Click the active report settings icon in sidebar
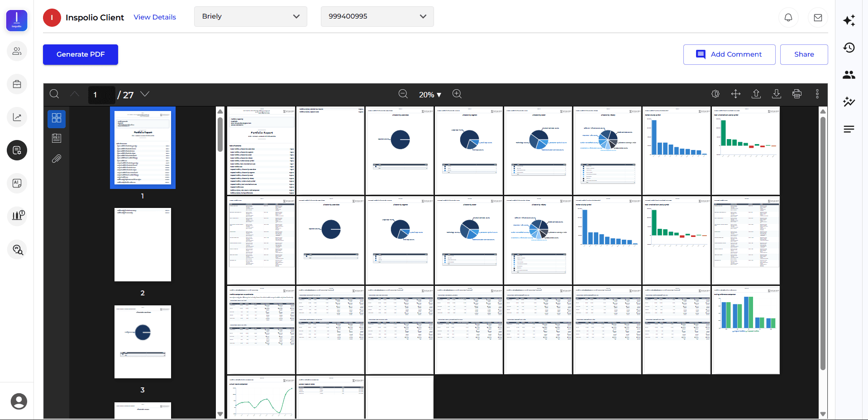868x420 pixels. tap(17, 150)
